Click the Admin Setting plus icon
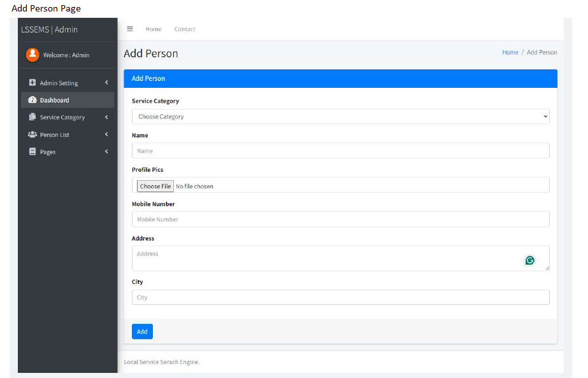The image size is (588, 378). tap(32, 83)
